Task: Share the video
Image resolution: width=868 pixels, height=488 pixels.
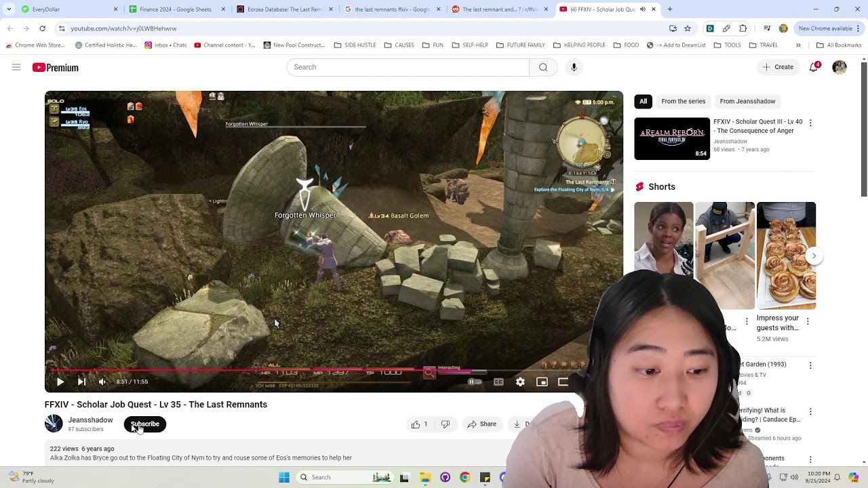Action: click(481, 424)
